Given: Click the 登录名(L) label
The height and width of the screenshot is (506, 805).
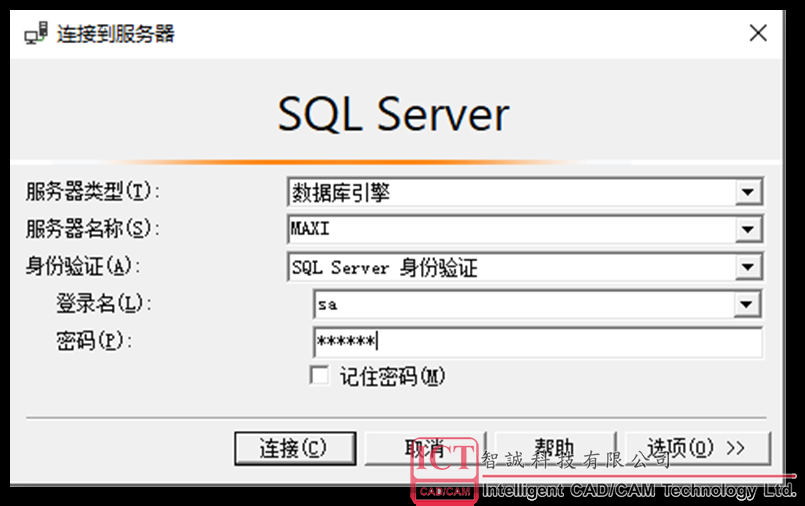Looking at the screenshot, I should click(x=104, y=303).
